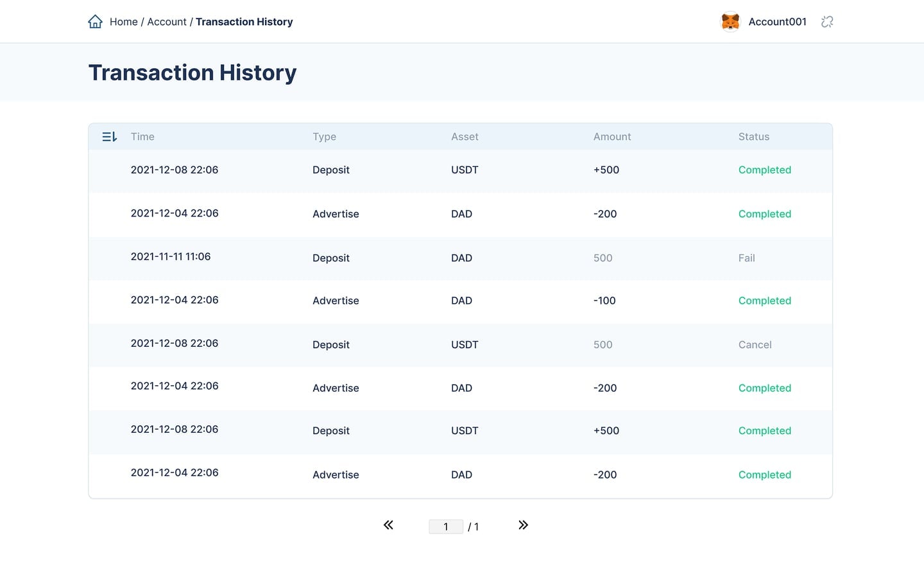This screenshot has height=578, width=924.
Task: Click the MetaMask fox avatar icon
Action: (x=730, y=22)
